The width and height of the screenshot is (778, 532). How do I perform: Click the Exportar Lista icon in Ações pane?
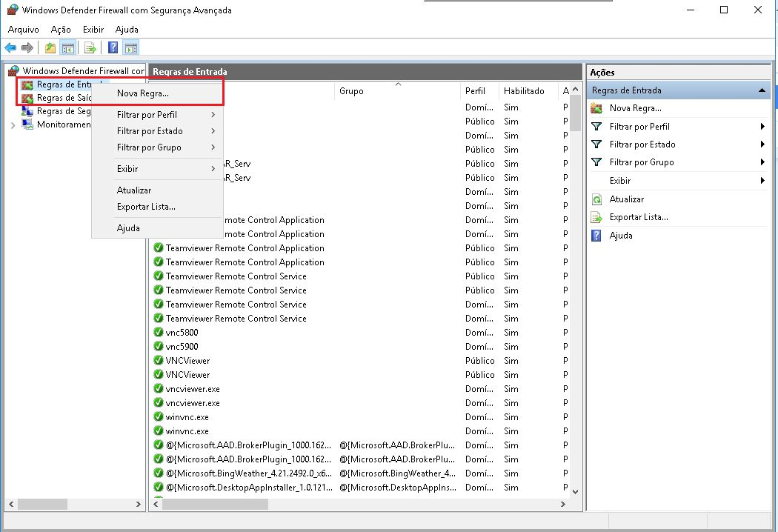[x=597, y=217]
